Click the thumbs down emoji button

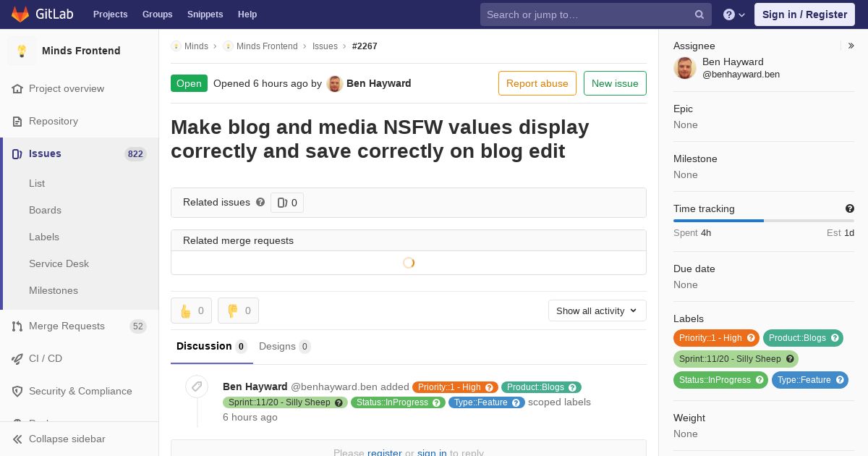tap(238, 311)
